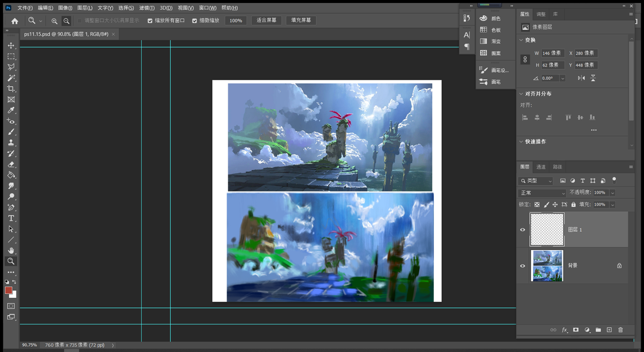Click the W width value field
Image resolution: width=644 pixels, height=352 pixels.
553,53
